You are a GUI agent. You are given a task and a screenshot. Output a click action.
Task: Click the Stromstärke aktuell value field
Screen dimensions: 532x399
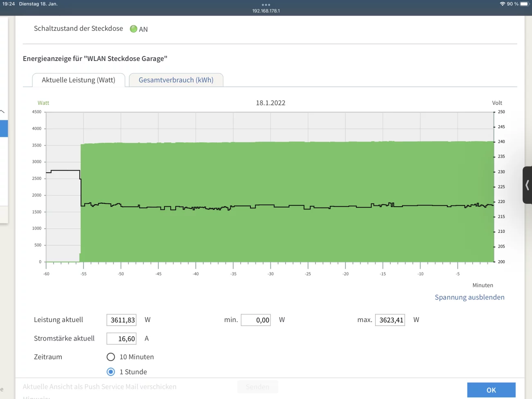pos(122,338)
